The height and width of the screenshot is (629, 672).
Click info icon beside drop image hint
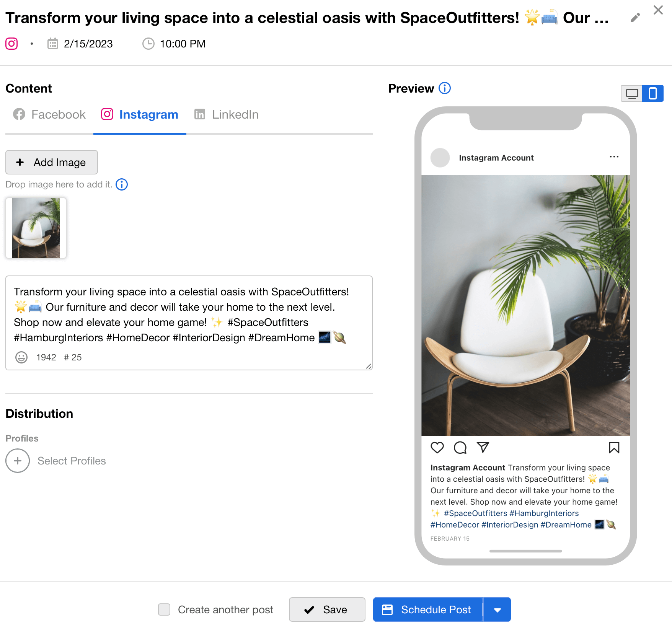point(122,184)
